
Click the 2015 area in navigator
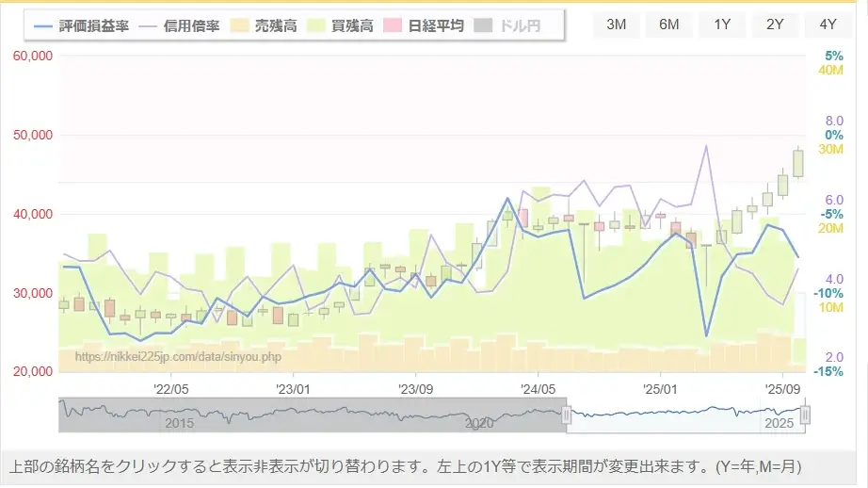click(x=179, y=423)
